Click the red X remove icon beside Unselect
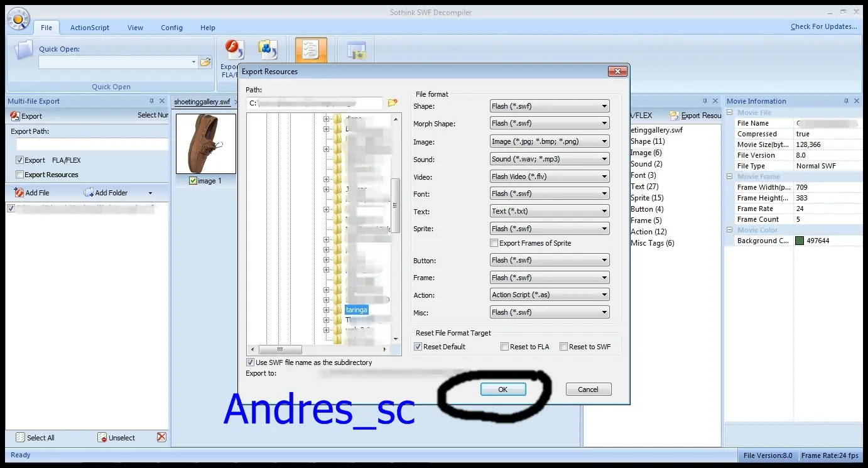868x468 pixels. 161,437
